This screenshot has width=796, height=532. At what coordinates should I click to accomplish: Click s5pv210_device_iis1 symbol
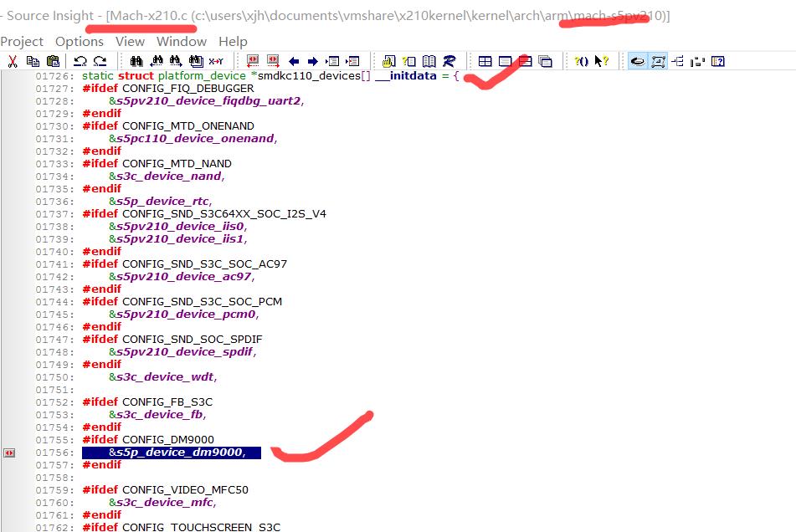tap(180, 239)
